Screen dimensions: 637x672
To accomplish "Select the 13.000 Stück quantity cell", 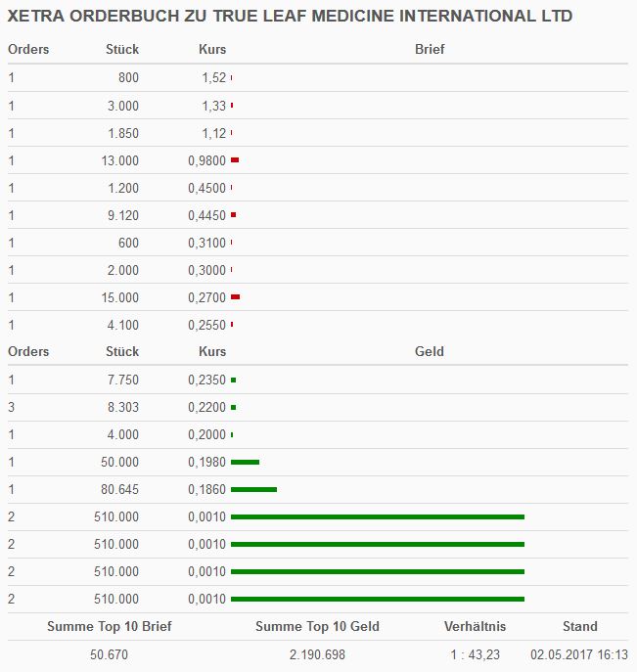I will [x=120, y=160].
